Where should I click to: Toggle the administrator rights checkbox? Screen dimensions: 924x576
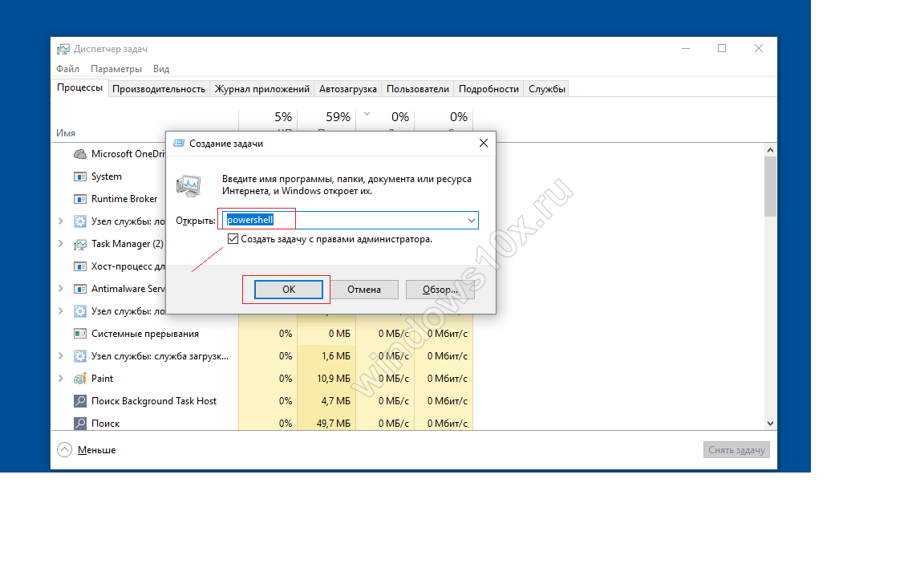pos(233,239)
